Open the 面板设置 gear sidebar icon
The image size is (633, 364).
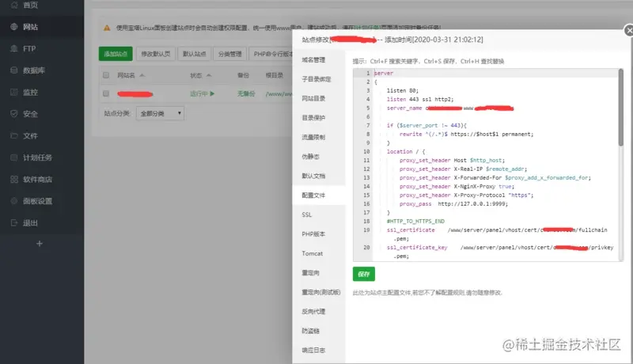pos(14,201)
